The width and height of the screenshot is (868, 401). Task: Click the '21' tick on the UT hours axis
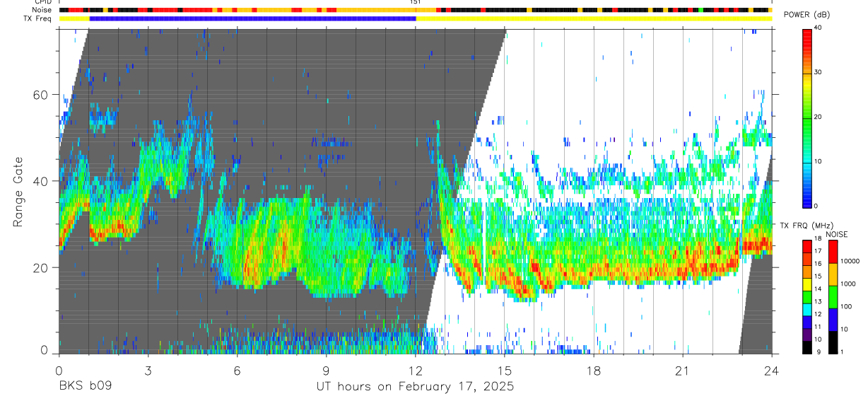[683, 371]
